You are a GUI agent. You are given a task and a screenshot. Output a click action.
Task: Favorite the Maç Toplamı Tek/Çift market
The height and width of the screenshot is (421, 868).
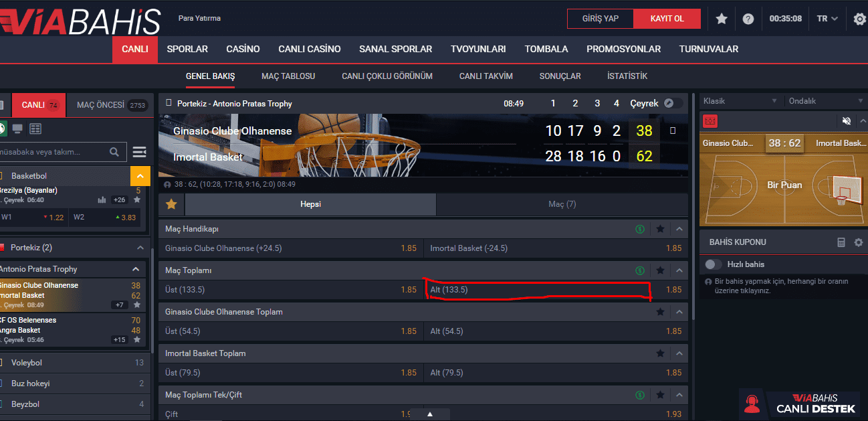[x=661, y=395]
